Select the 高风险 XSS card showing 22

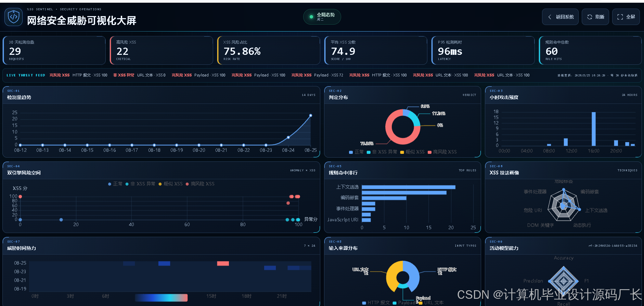click(x=162, y=50)
